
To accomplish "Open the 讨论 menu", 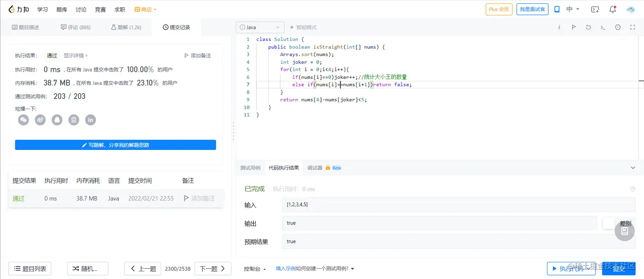I will point(81,9).
